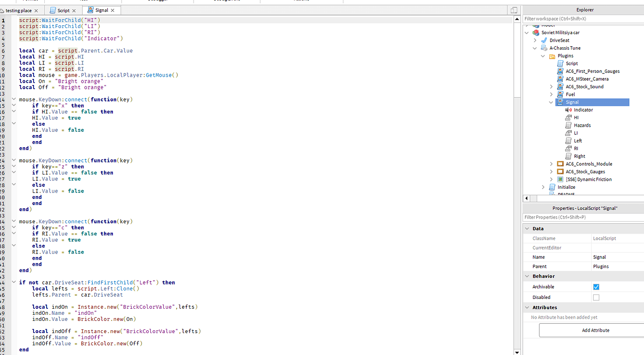
Task: Expand the [SS6] Dynamic Friction node
Action: point(551,179)
